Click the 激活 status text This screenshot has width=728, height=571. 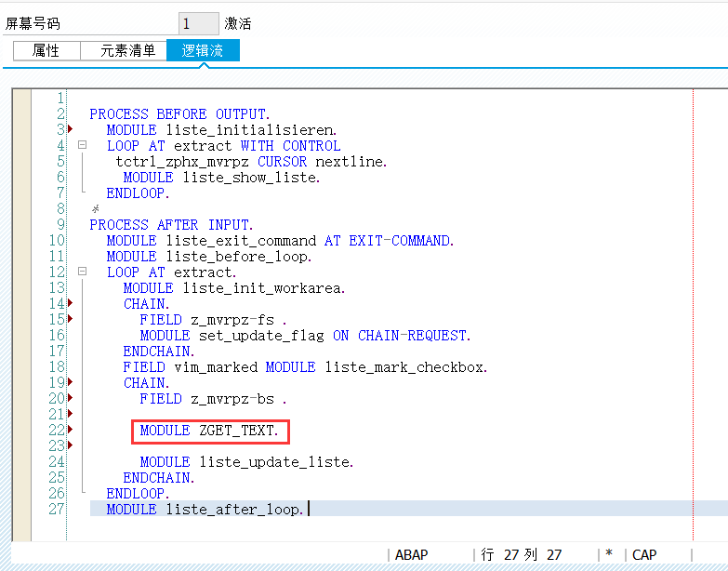coord(238,23)
